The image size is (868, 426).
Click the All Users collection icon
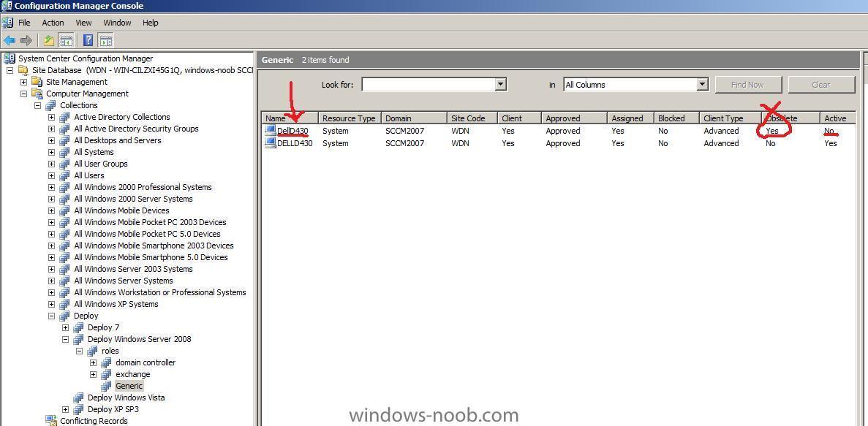(65, 175)
